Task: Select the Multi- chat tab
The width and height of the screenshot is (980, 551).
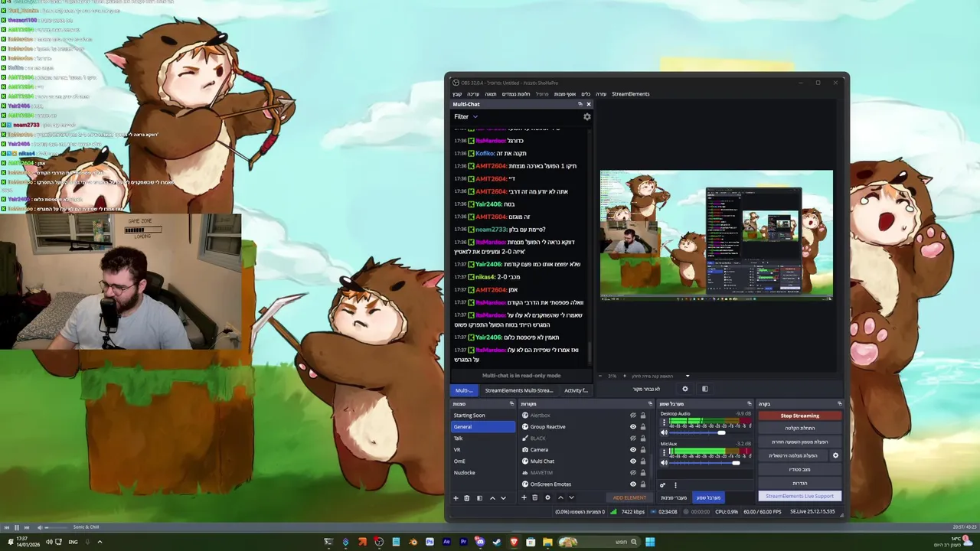Action: click(x=464, y=390)
